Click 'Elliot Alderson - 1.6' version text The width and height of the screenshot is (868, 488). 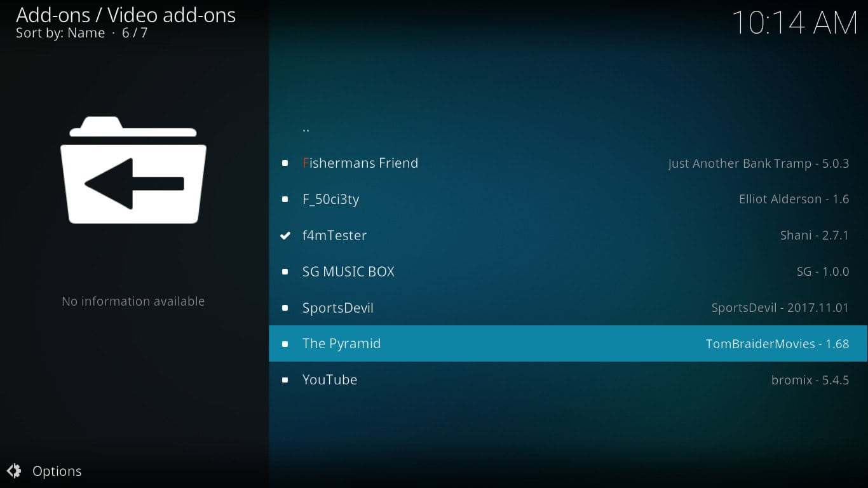(794, 199)
